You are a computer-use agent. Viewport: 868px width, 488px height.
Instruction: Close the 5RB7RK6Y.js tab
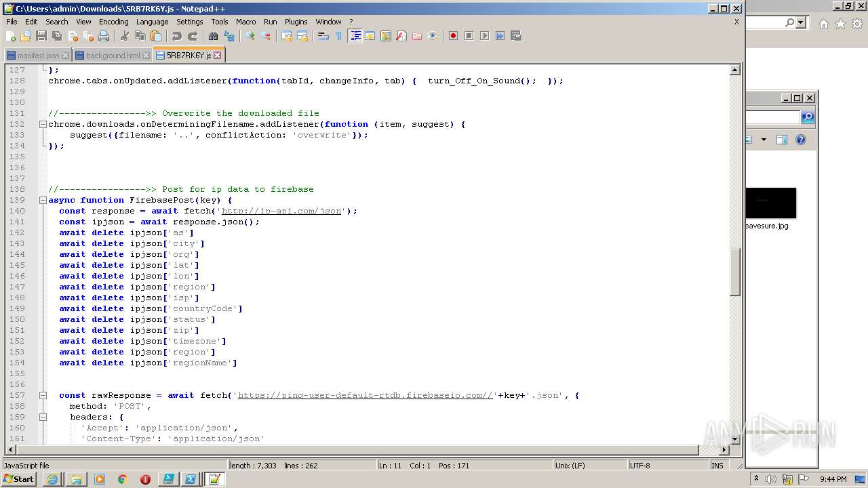pos(218,56)
